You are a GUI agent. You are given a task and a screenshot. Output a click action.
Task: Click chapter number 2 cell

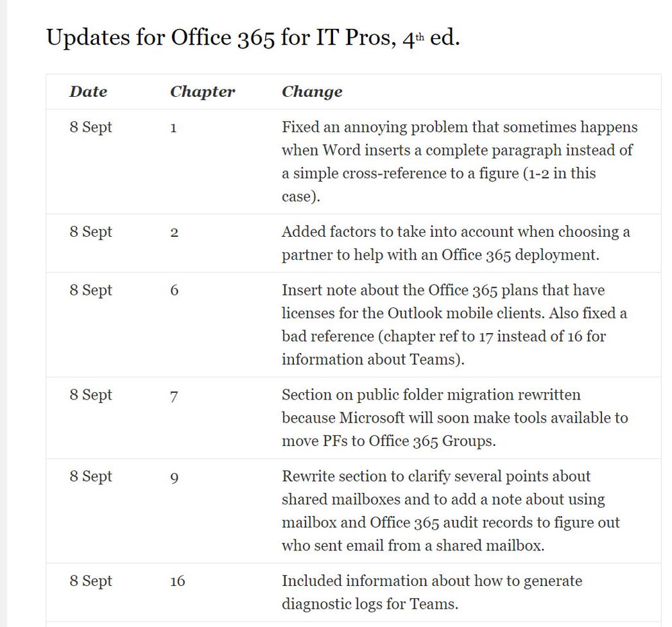(174, 233)
